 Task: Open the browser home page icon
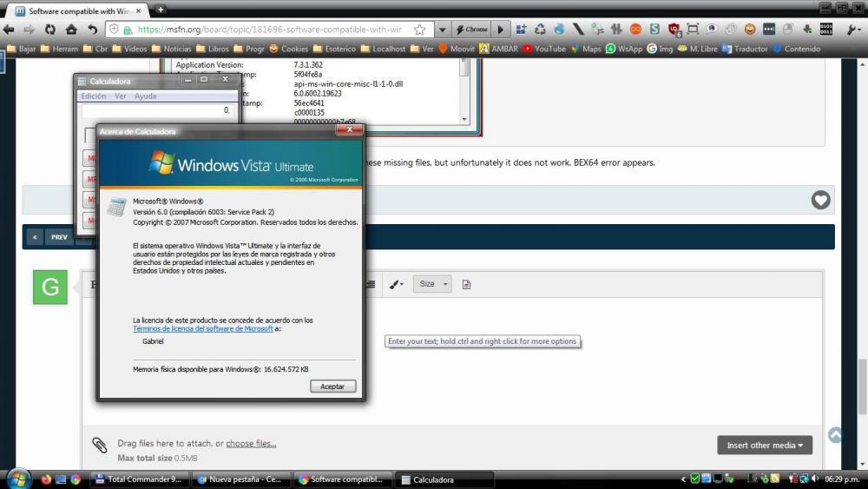71,30
